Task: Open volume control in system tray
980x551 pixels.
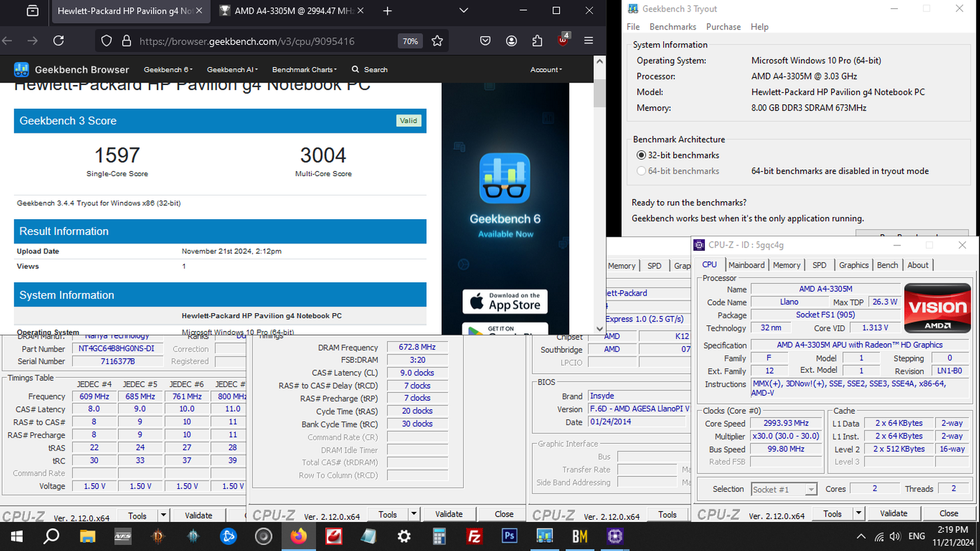Action: pos(895,536)
